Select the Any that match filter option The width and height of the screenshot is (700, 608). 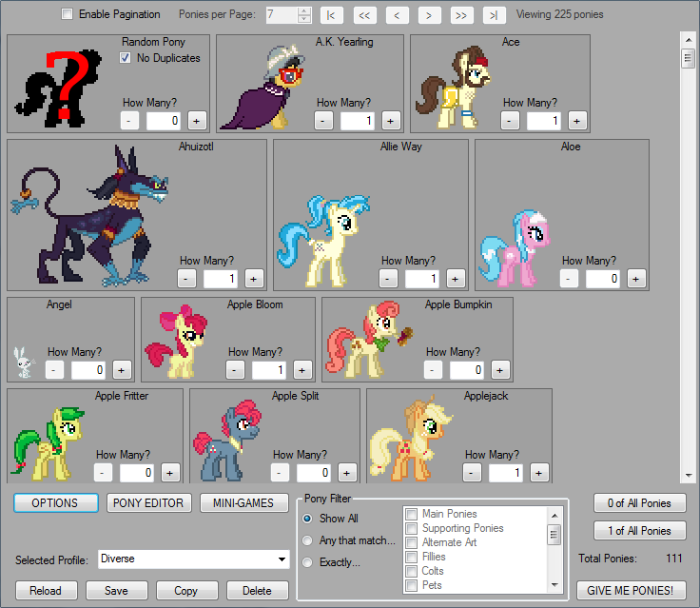pyautogui.click(x=307, y=540)
